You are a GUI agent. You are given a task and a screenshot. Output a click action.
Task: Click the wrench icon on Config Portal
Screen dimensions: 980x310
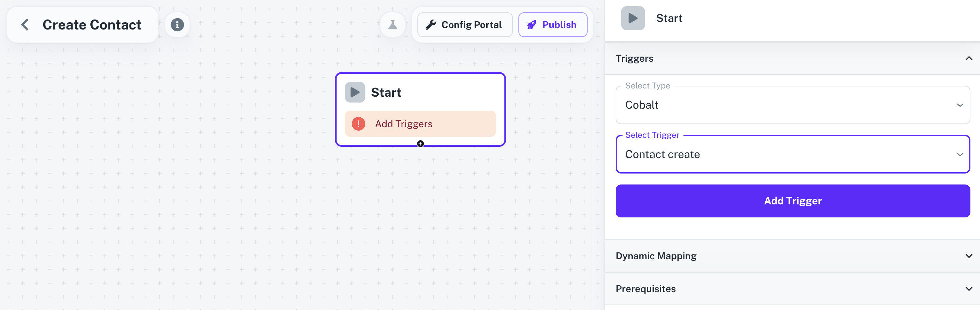[432, 24]
